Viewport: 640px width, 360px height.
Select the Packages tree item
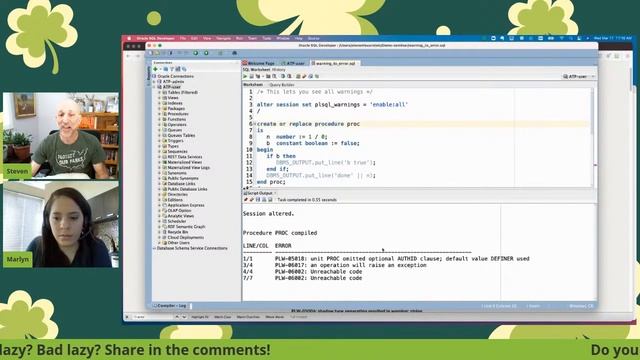click(x=176, y=109)
